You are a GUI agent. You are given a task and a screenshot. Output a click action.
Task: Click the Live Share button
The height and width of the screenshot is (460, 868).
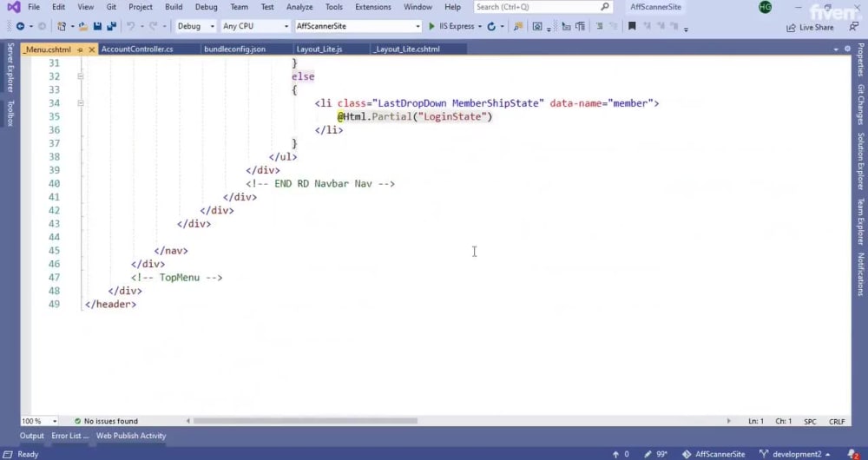[x=810, y=27]
